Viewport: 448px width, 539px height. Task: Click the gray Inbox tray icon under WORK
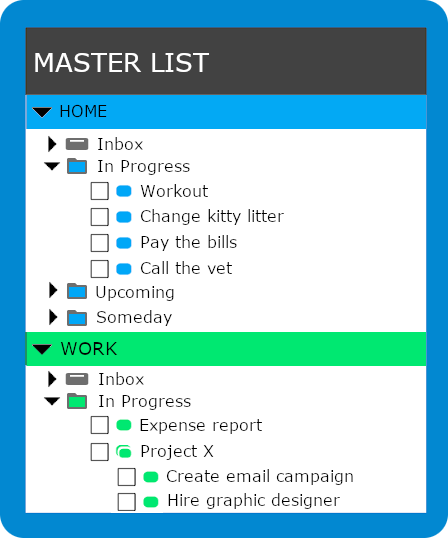pos(77,379)
